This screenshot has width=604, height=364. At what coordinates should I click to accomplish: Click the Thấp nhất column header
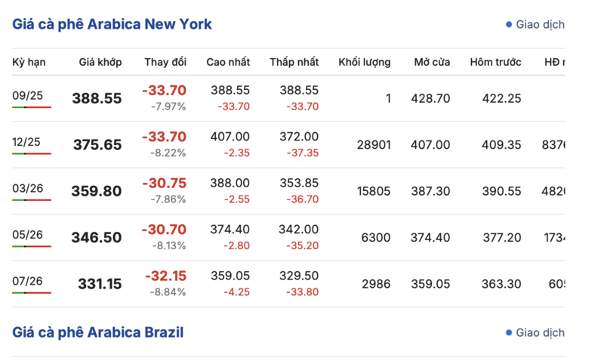click(294, 62)
